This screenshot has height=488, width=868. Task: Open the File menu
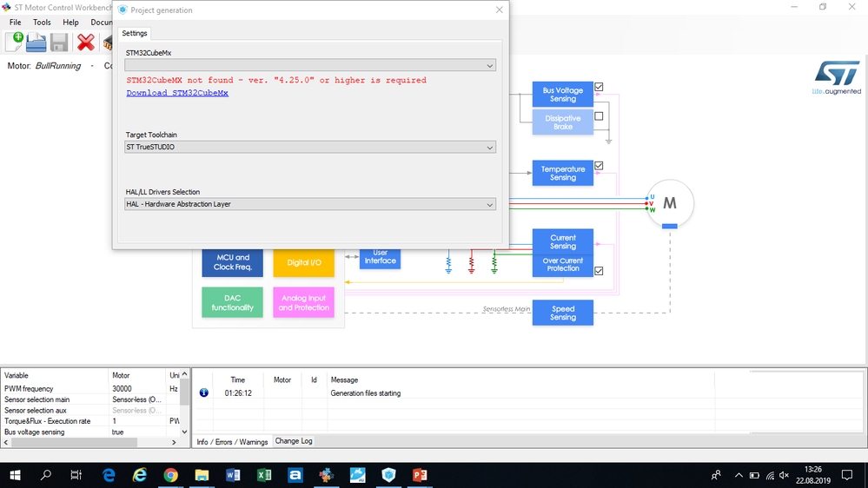pos(16,22)
